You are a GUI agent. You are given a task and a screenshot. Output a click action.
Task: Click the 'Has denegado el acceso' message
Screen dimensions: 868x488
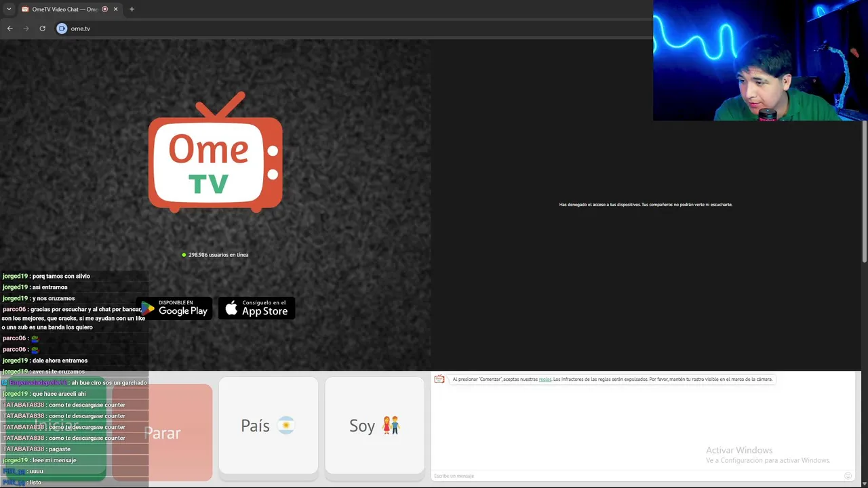[x=646, y=205]
